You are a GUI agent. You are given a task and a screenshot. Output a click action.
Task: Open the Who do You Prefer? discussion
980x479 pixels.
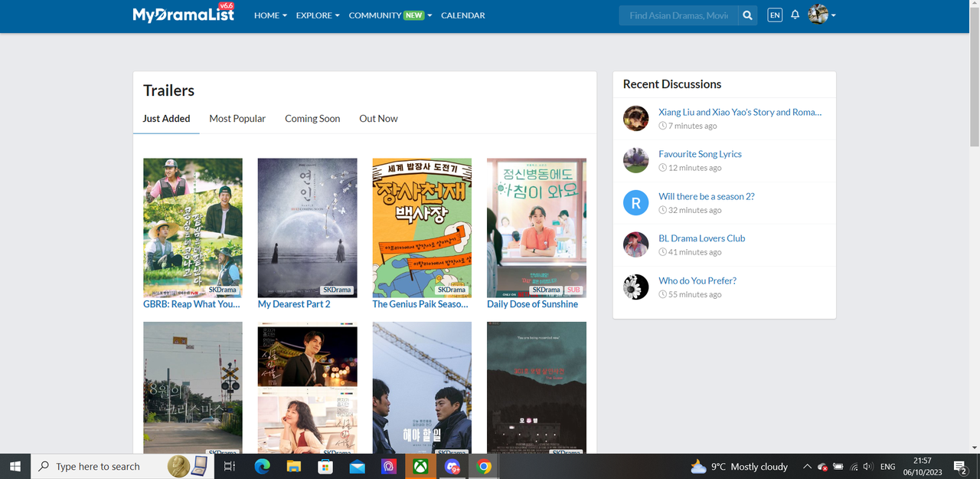click(x=697, y=281)
